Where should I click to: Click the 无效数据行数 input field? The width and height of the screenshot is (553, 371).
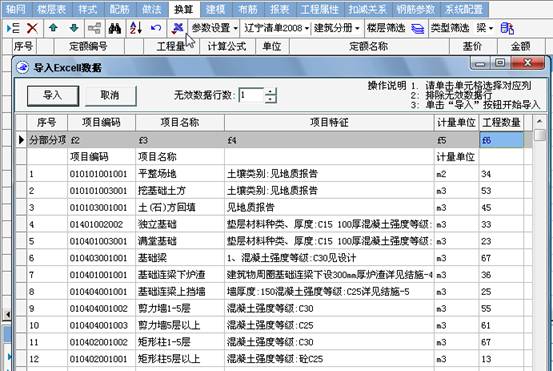[251, 95]
